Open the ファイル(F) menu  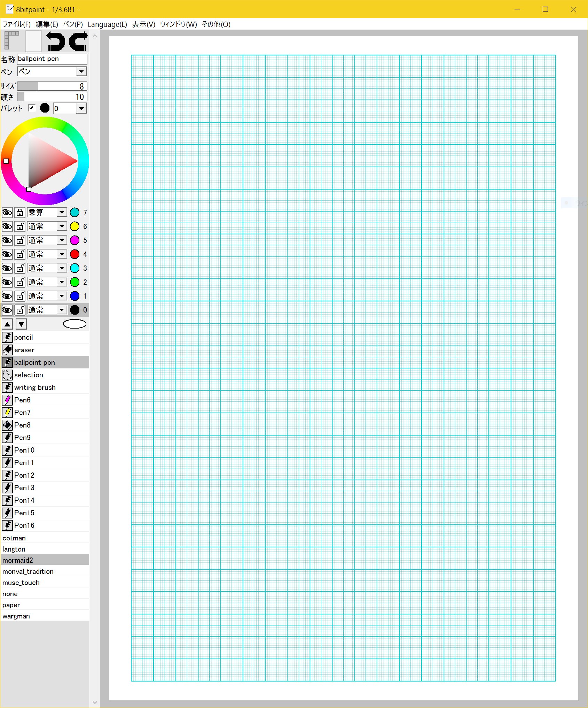pyautogui.click(x=17, y=24)
